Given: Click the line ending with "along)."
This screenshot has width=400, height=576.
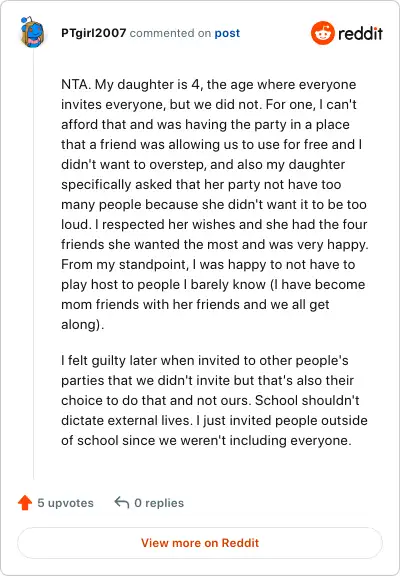Looking at the screenshot, I should [83, 324].
